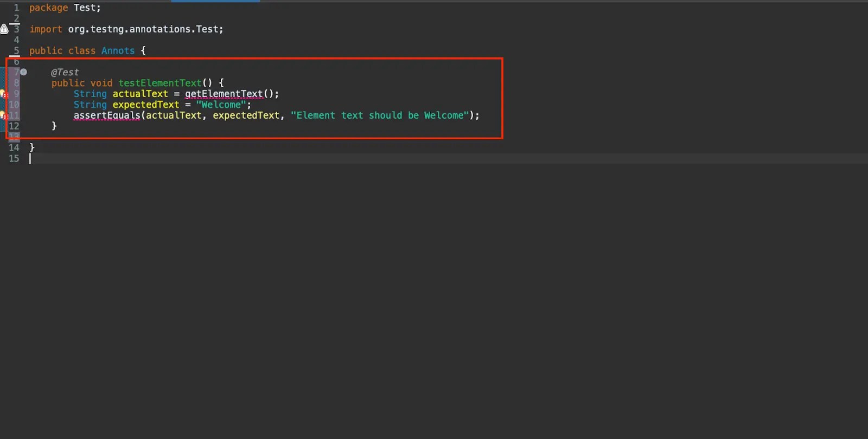Image resolution: width=868 pixels, height=439 pixels.
Task: Click line number 1 in the gutter
Action: click(16, 8)
